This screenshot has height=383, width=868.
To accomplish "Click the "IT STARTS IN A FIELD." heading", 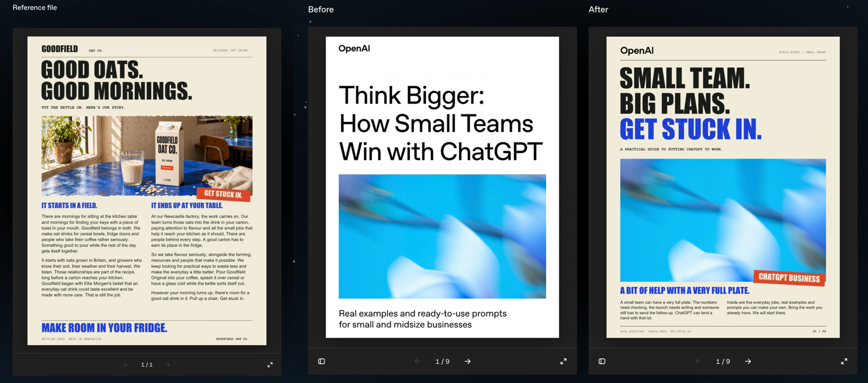I will (69, 206).
